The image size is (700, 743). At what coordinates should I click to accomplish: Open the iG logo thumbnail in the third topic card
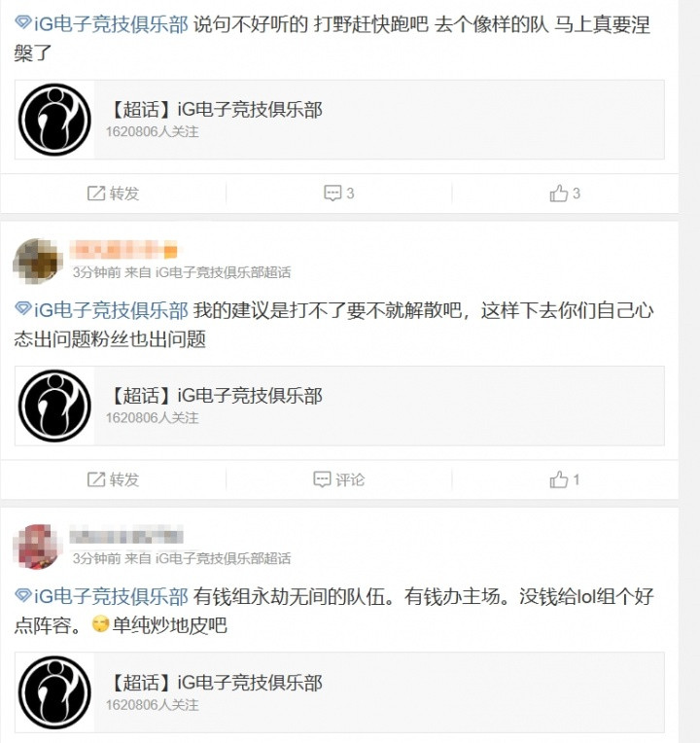(x=55, y=692)
